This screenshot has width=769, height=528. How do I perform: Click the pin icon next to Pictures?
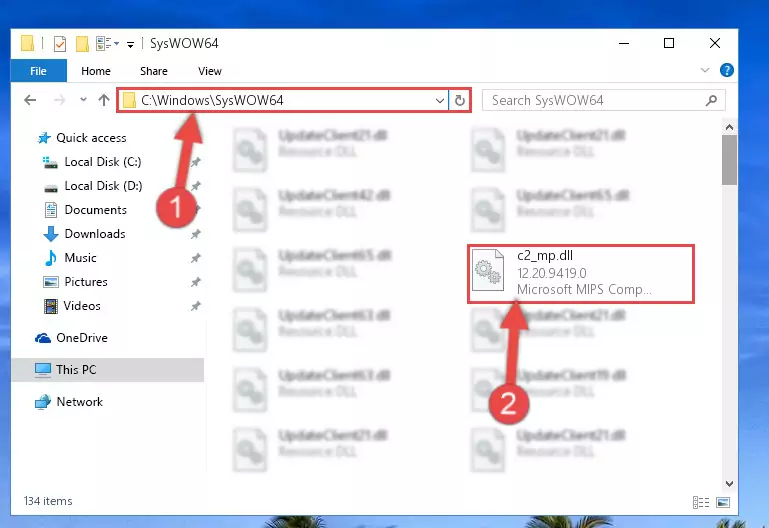point(195,282)
